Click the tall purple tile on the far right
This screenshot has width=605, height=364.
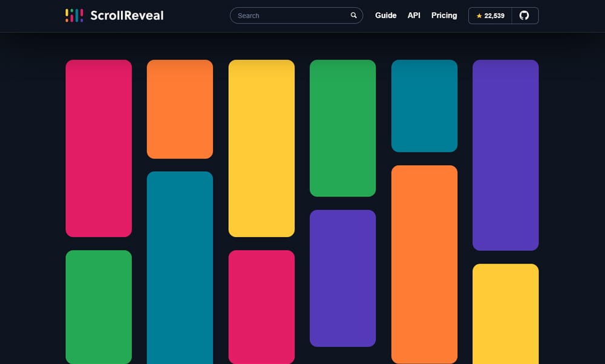506,155
